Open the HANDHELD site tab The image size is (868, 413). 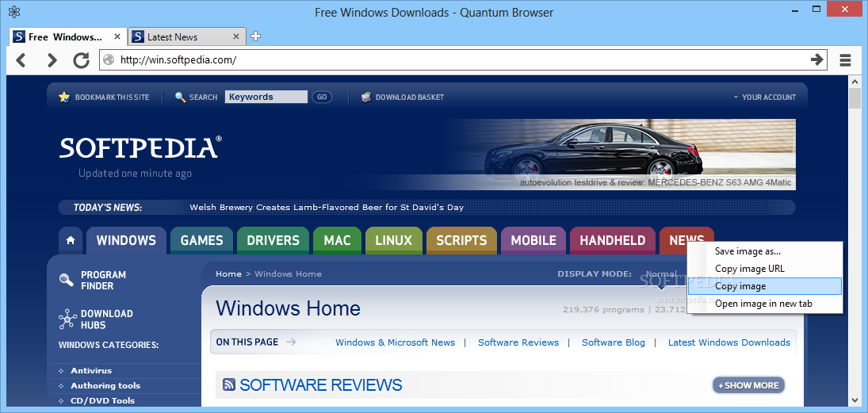point(612,240)
